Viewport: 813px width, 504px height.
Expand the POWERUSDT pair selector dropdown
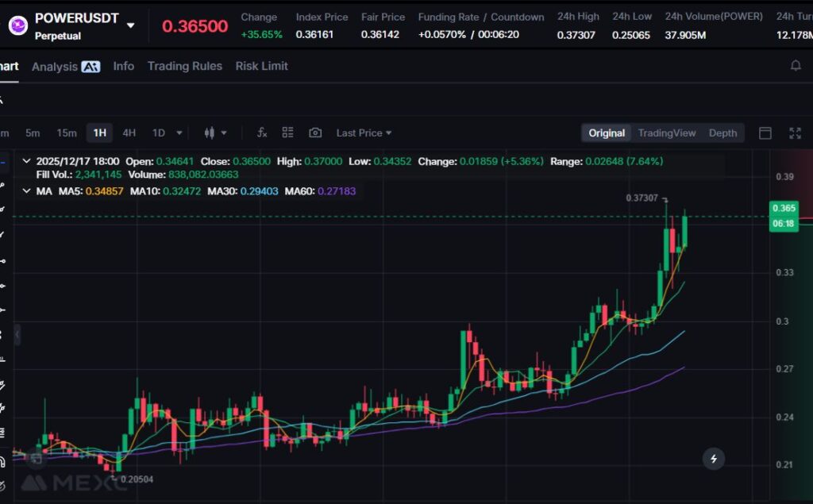coord(131,25)
